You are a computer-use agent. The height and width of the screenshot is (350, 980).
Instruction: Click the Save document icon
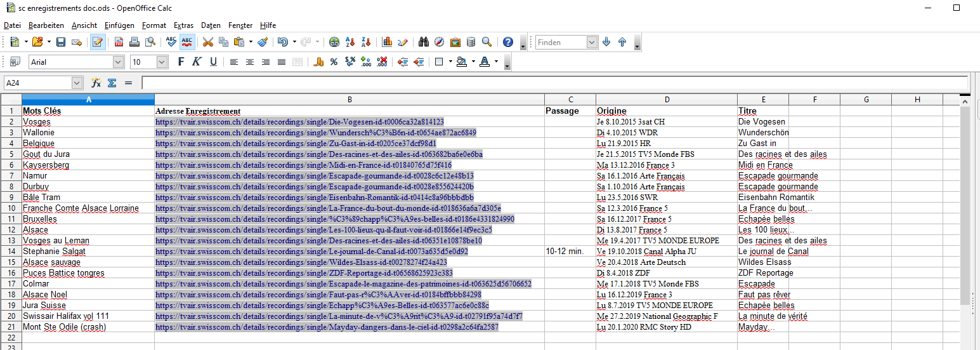[x=61, y=43]
